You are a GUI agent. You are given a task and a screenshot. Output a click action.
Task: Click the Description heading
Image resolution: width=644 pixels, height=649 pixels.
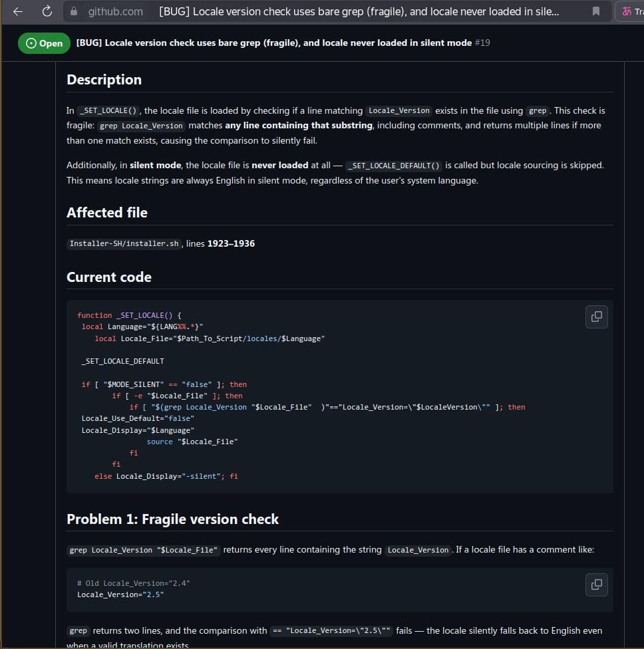[104, 80]
